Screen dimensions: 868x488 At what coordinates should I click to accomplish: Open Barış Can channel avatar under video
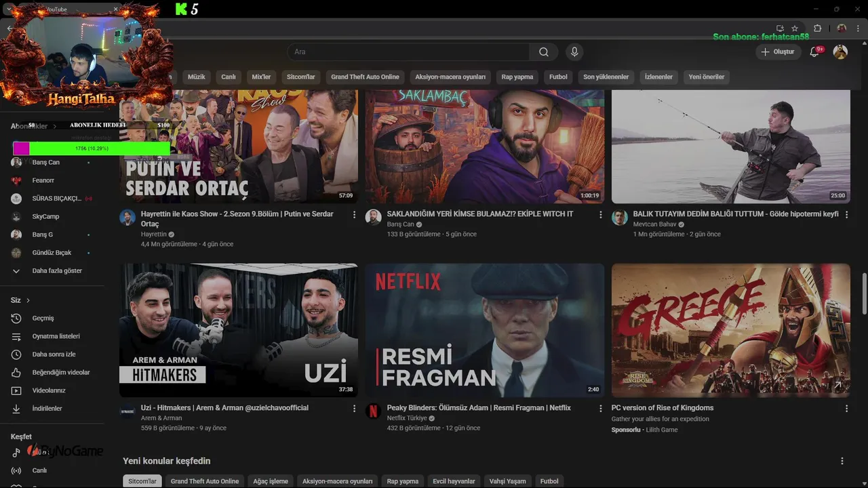click(374, 218)
